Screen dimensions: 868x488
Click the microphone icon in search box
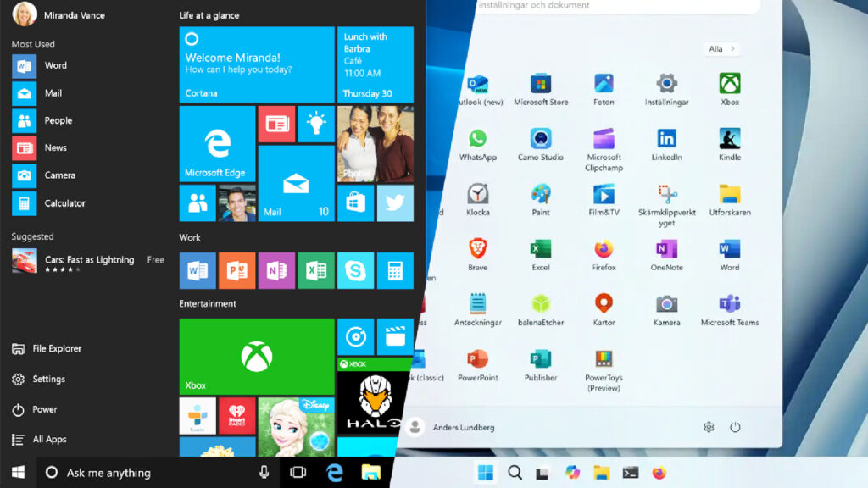point(264,473)
